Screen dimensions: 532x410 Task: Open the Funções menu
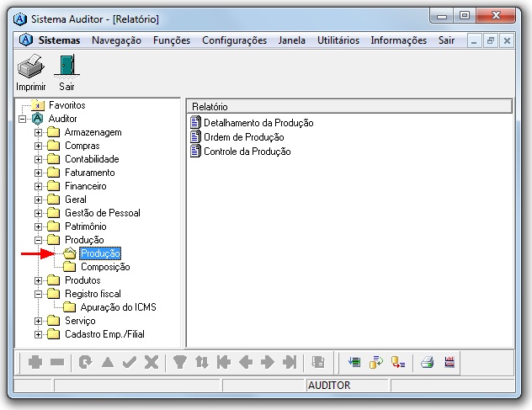point(172,40)
